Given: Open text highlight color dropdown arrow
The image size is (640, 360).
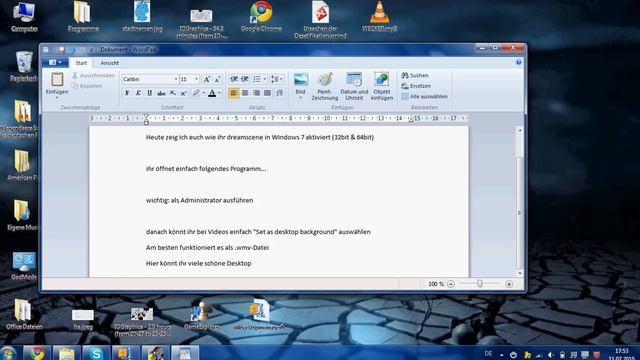Looking at the screenshot, I should coord(204,93).
